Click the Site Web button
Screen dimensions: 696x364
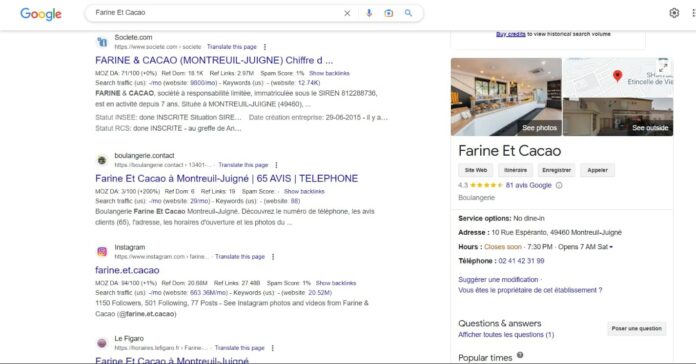(x=476, y=170)
